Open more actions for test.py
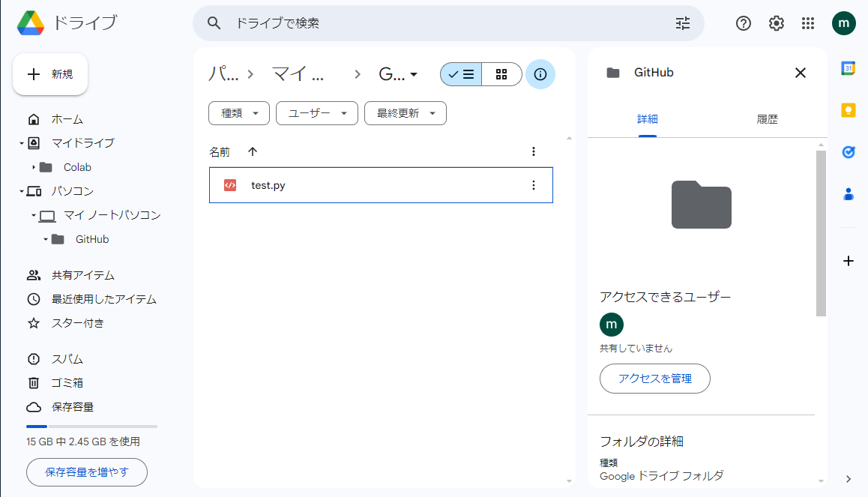Image resolution: width=868 pixels, height=497 pixels. (x=533, y=185)
